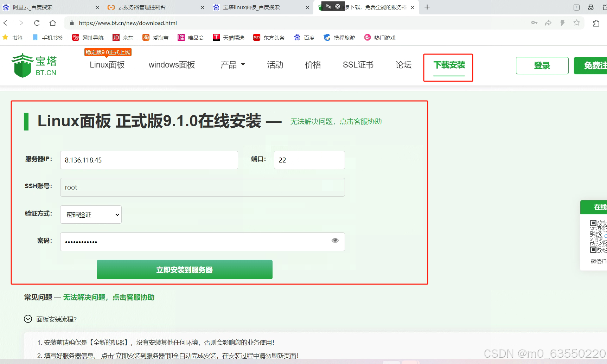Click the share arrow icon in address bar

tap(548, 23)
